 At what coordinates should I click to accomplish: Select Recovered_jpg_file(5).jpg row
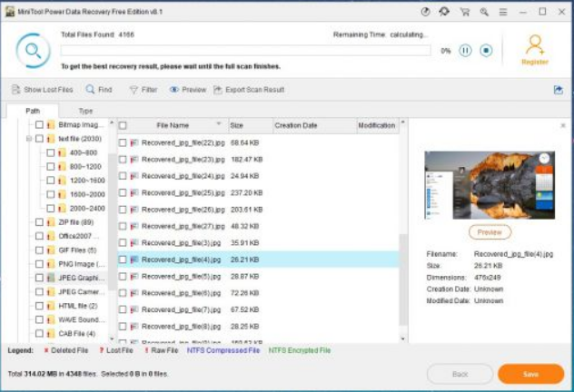click(x=258, y=277)
